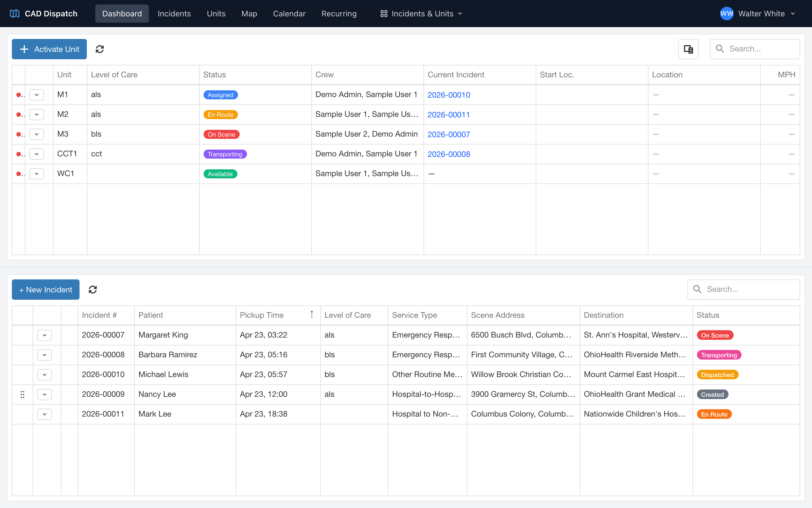Click the red status dot for unit M1
Image resolution: width=812 pixels, height=508 pixels.
click(x=19, y=95)
